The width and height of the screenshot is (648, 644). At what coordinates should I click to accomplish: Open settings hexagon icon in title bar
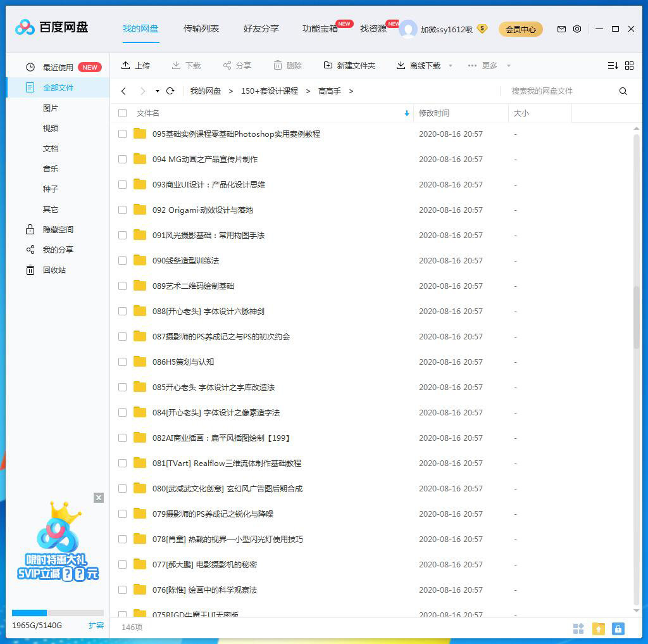[577, 29]
